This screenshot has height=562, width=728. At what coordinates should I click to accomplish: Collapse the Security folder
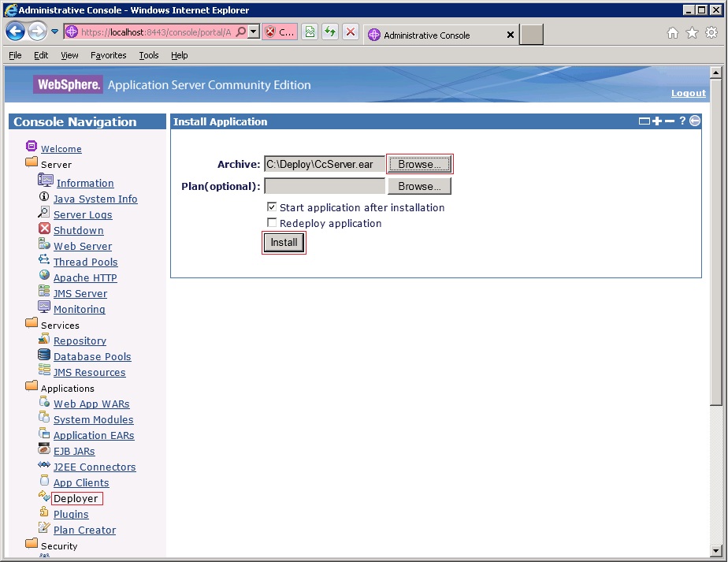click(32, 543)
